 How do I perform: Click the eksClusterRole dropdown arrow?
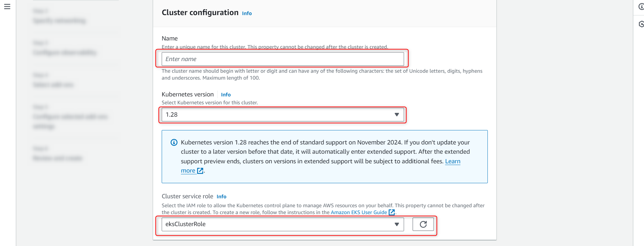pyautogui.click(x=397, y=224)
